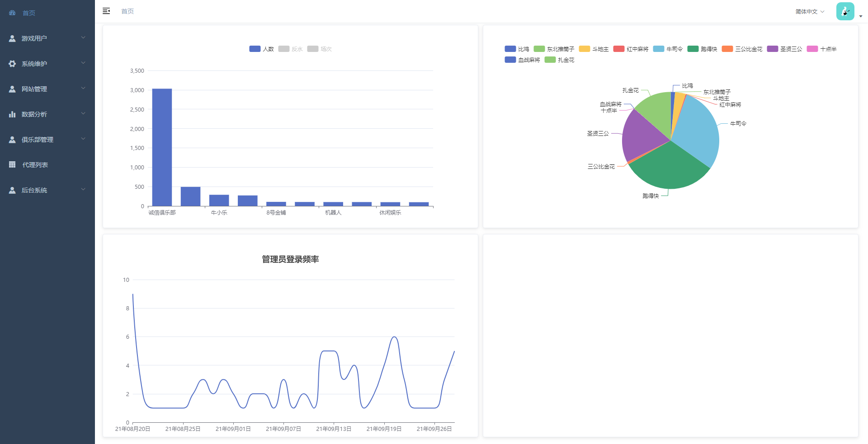Click the 数据分析 bar chart icon
This screenshot has width=868, height=444.
pos(12,114)
